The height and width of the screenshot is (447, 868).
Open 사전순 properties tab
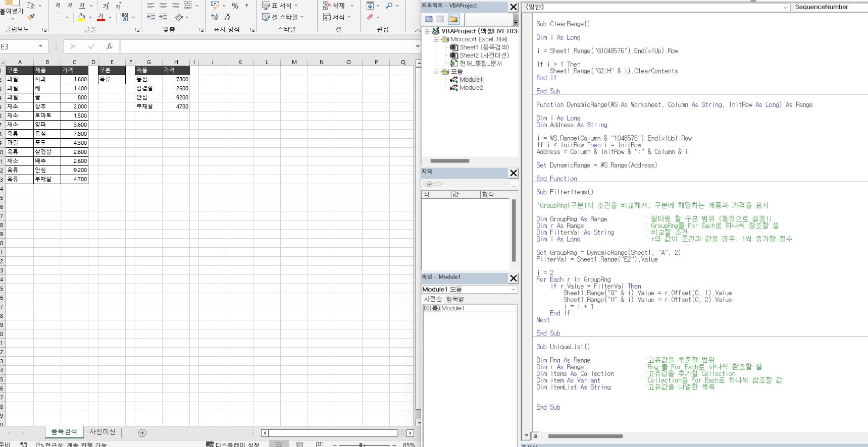tap(433, 299)
